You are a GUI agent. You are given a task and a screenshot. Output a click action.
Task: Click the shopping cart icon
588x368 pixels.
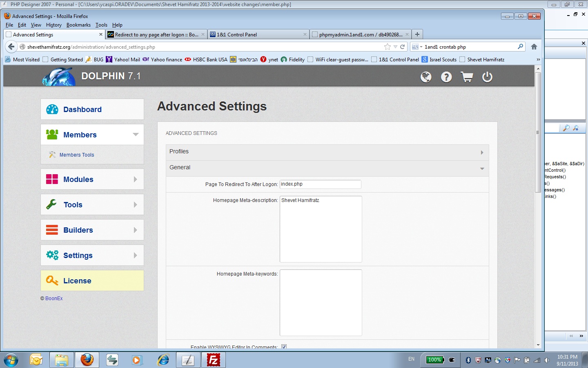click(467, 77)
